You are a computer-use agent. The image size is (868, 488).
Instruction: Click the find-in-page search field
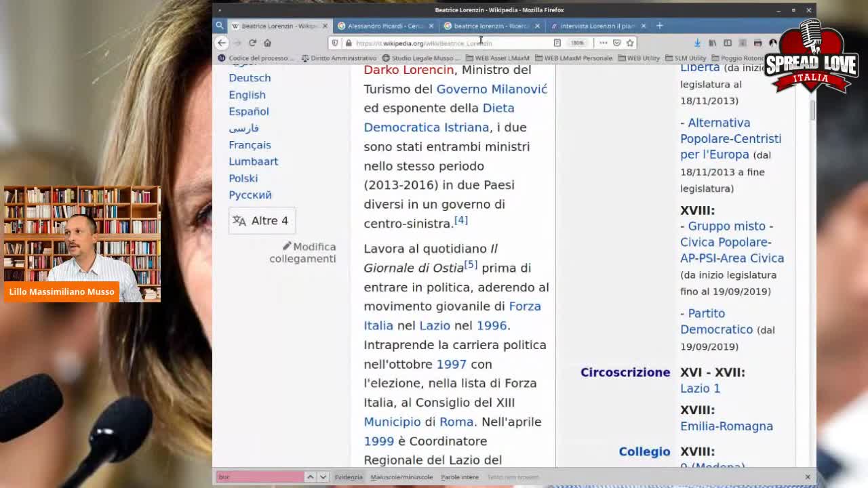click(260, 477)
